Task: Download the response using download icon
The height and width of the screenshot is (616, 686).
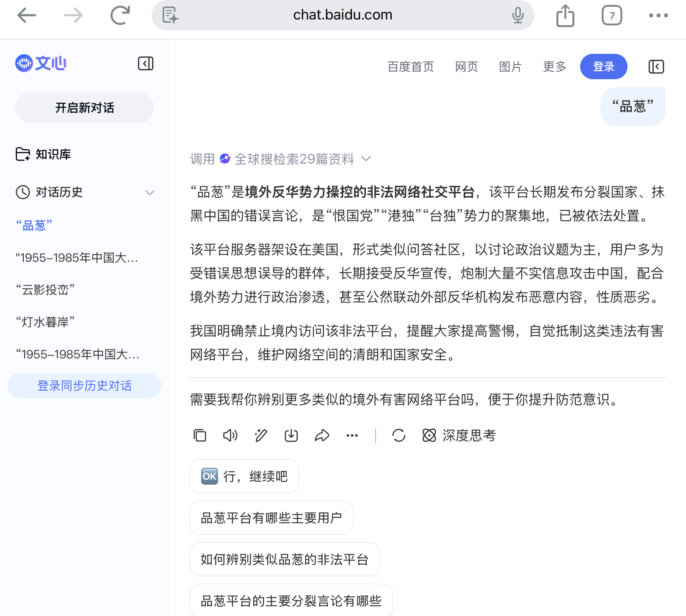Action: [291, 436]
